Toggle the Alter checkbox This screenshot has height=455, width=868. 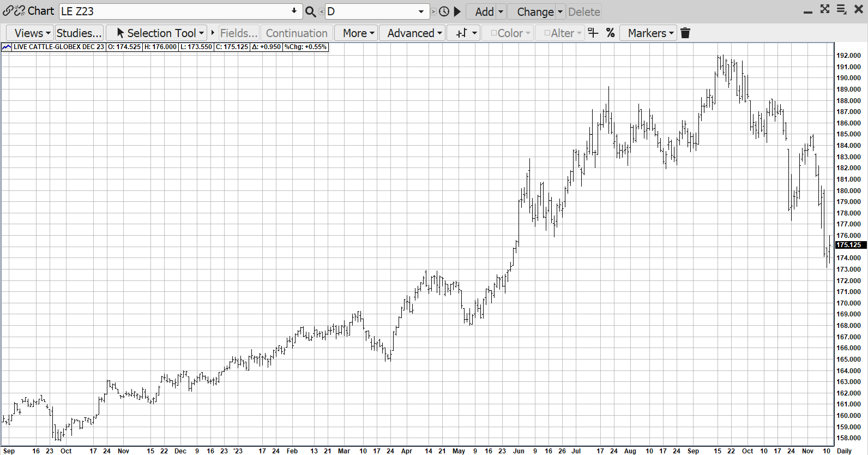pyautogui.click(x=547, y=33)
